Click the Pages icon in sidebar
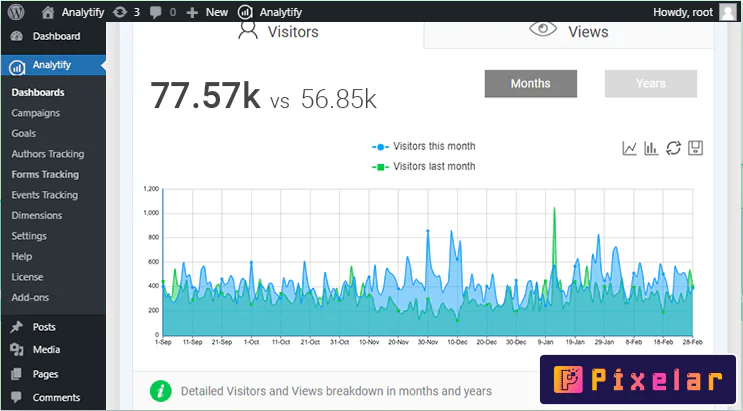The image size is (743, 411). point(16,374)
